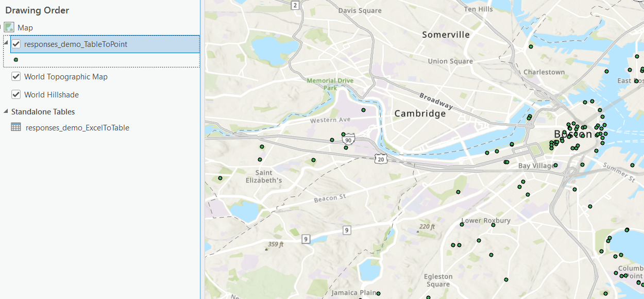
Task: Click the Davis Square map label
Action: pos(360,10)
